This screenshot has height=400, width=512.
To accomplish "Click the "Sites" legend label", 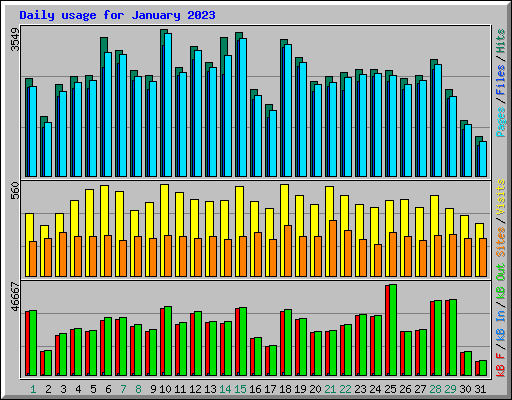I will point(501,242).
